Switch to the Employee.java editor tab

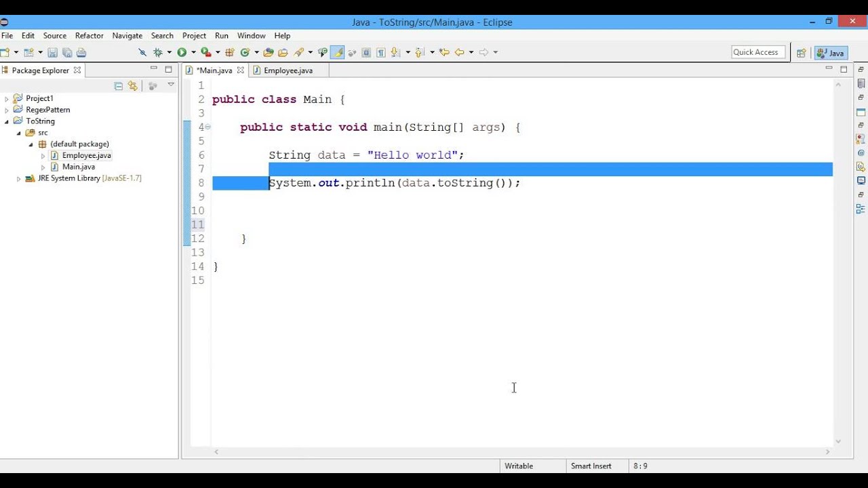(288, 70)
